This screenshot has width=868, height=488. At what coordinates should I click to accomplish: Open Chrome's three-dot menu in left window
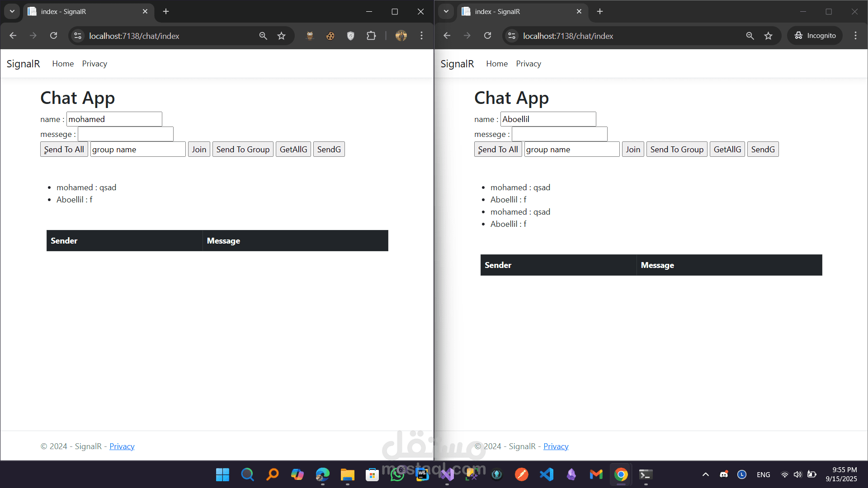tap(421, 36)
